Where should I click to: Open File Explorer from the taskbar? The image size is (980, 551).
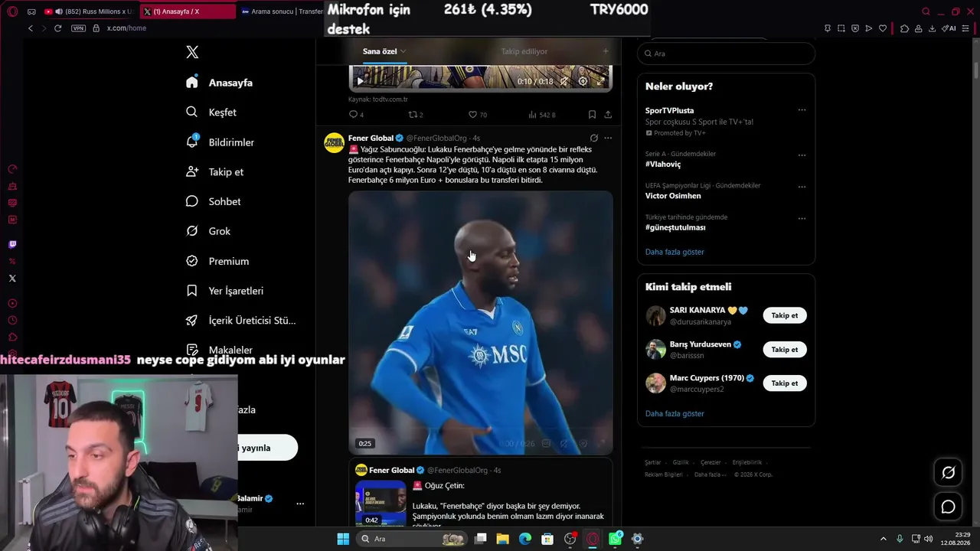point(503,539)
